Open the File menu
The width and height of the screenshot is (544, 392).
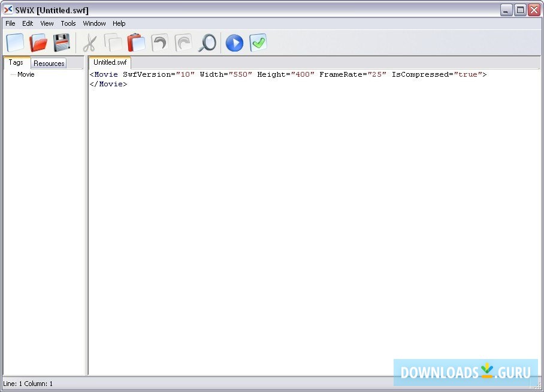[10, 23]
